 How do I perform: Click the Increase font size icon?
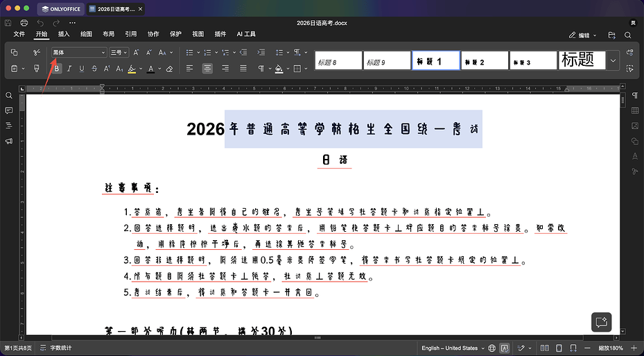(x=137, y=52)
